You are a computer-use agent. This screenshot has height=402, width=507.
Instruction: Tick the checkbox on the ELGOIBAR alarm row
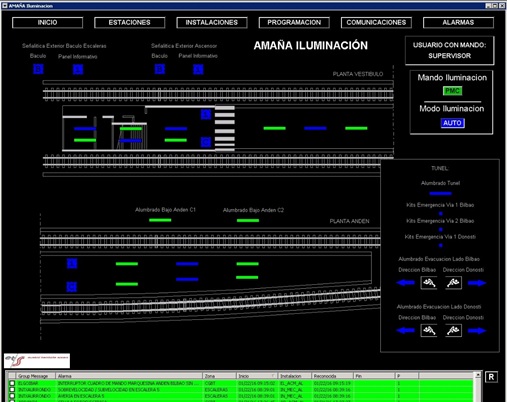[12, 383]
